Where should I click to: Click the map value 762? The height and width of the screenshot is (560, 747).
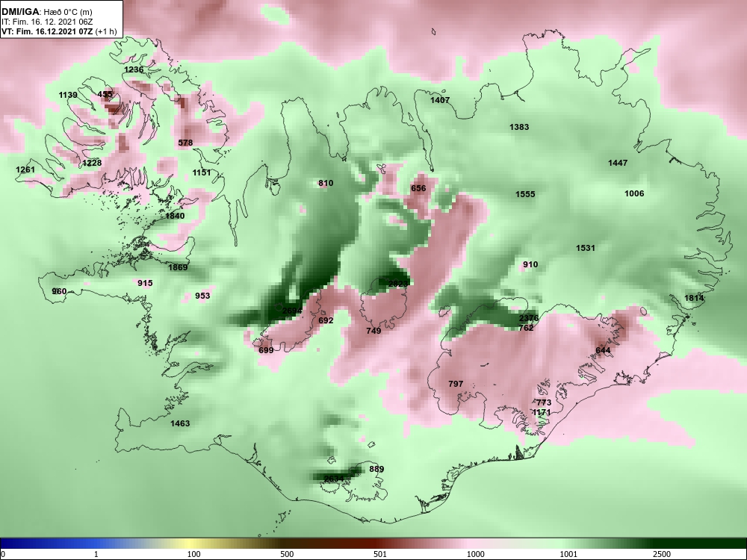(526, 328)
